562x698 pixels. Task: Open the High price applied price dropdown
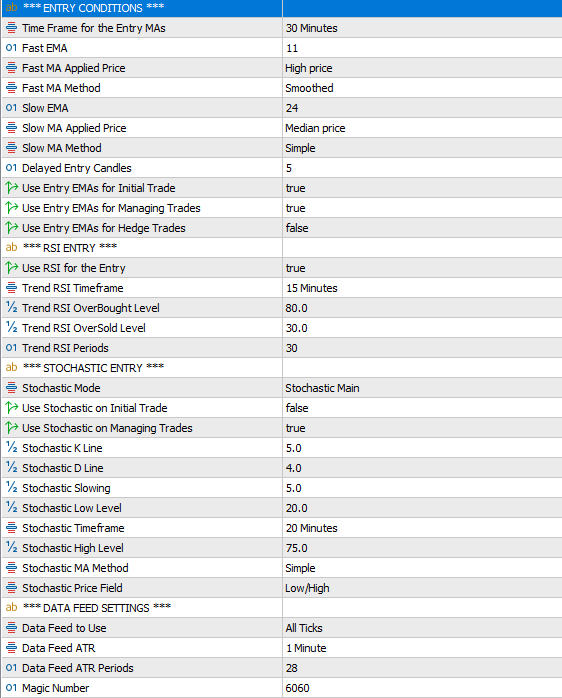coord(422,68)
